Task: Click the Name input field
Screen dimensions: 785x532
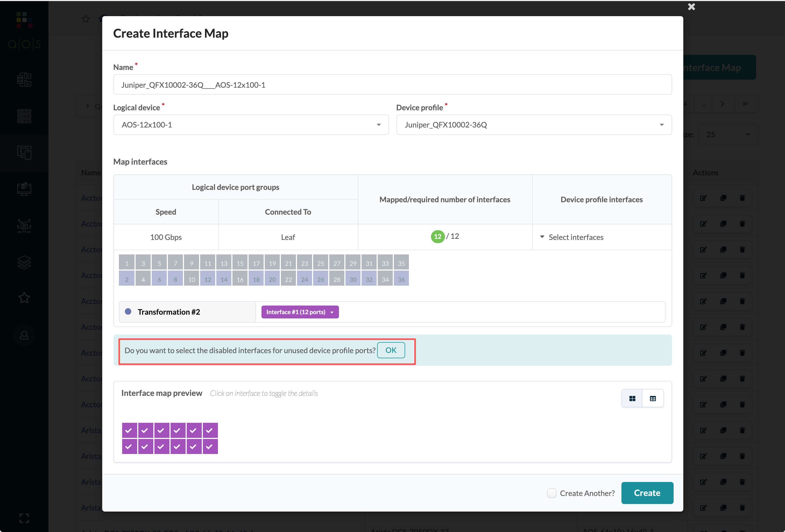Action: [392, 85]
